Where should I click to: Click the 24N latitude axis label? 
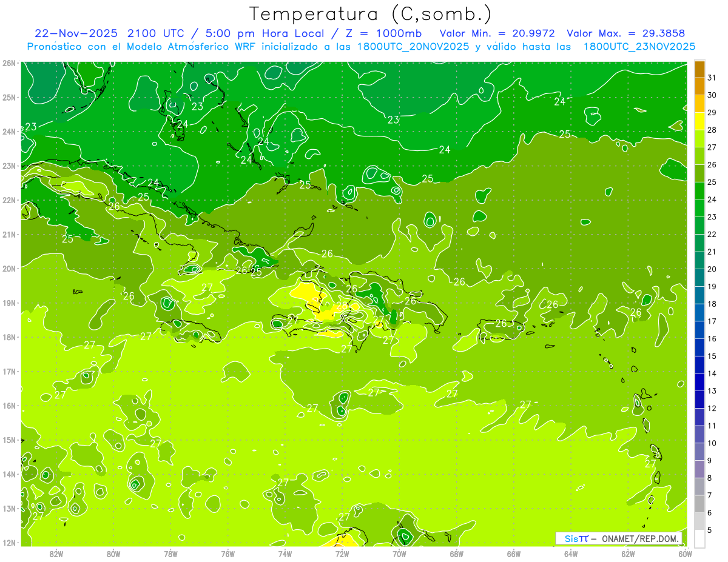coord(8,132)
